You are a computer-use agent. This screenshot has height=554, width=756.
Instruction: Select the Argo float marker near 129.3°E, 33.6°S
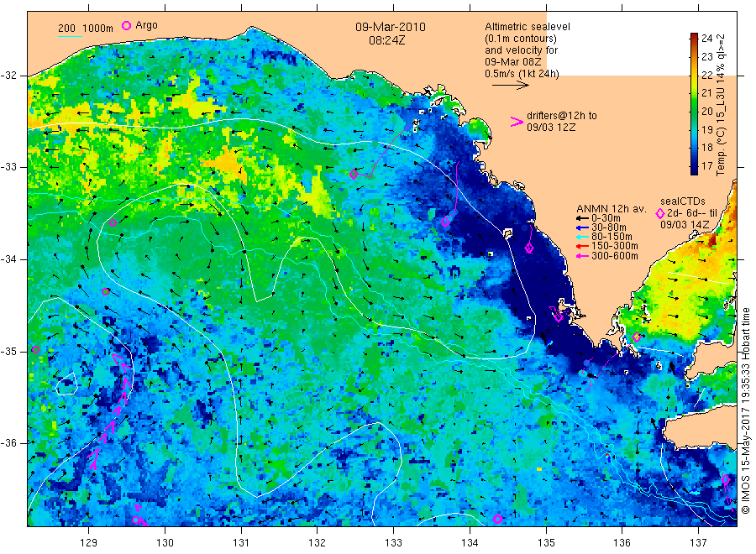(x=113, y=222)
